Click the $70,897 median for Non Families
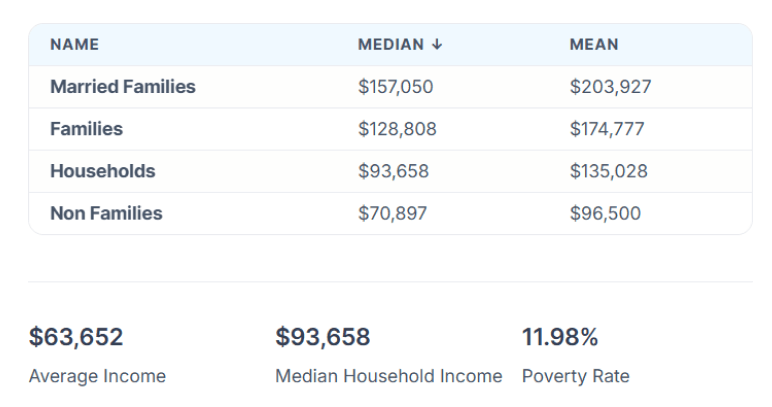 [x=392, y=213]
